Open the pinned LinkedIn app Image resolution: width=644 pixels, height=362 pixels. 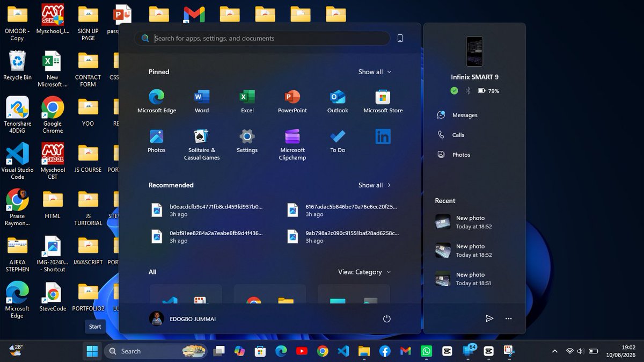pyautogui.click(x=383, y=137)
